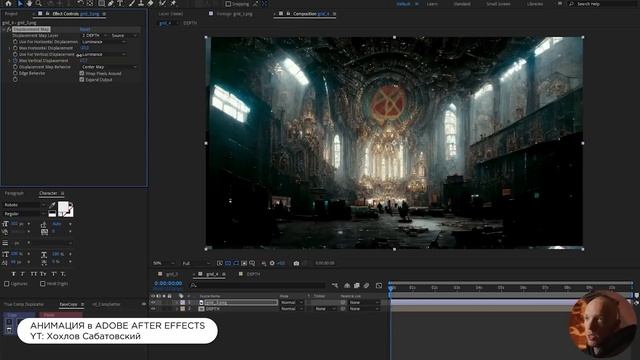
Task: Open the DEPTH timeline tab
Action: point(253,274)
